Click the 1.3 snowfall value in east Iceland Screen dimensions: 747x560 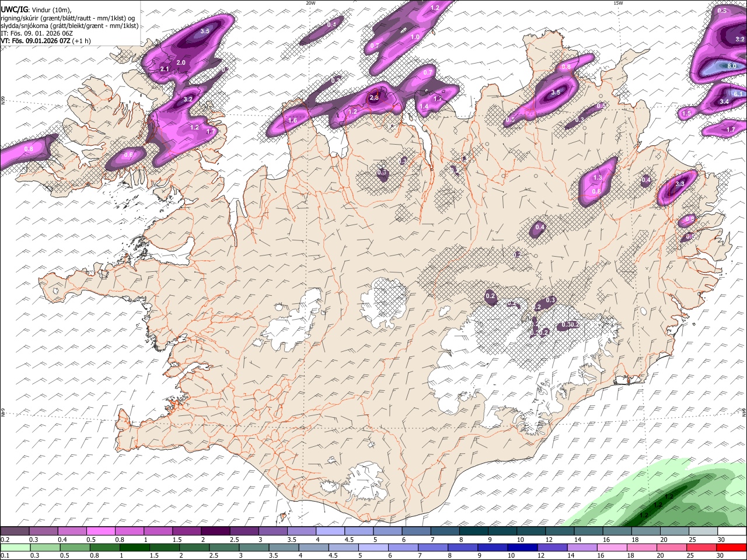(x=598, y=178)
